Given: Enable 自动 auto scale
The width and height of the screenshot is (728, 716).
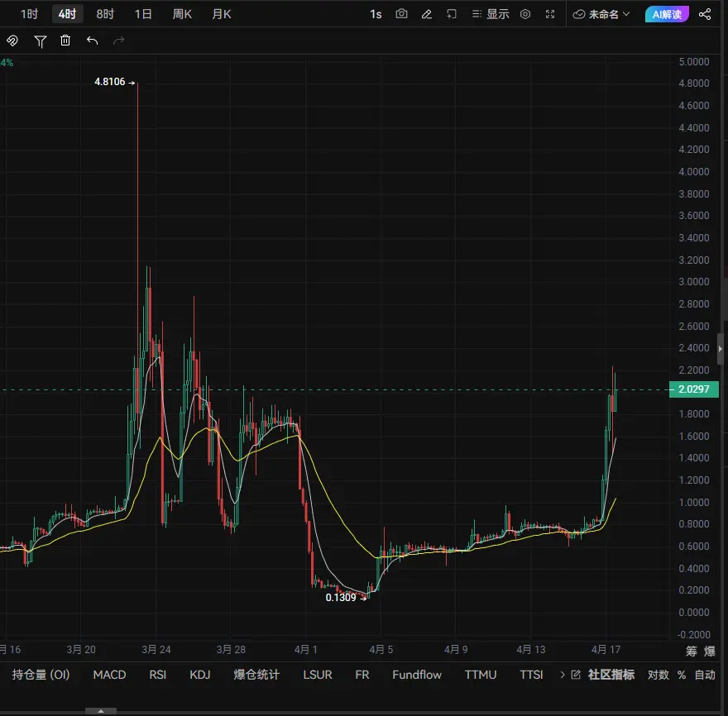Looking at the screenshot, I should (x=705, y=674).
